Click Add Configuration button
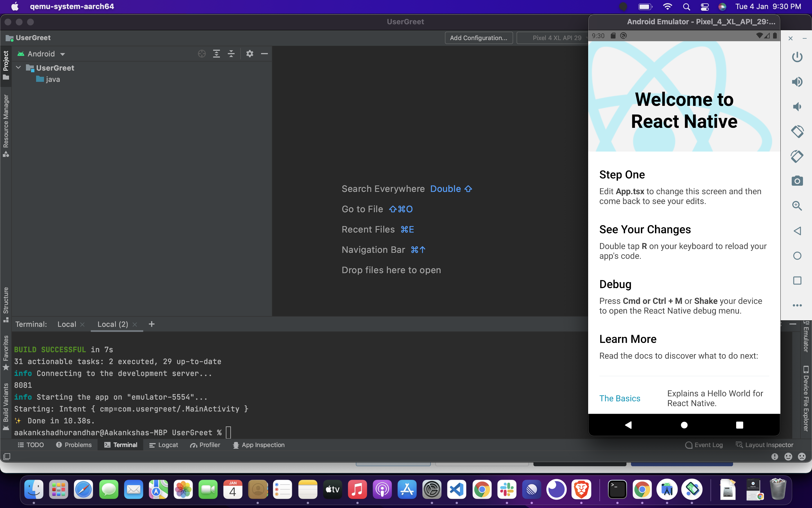Image resolution: width=812 pixels, height=508 pixels. [478, 38]
